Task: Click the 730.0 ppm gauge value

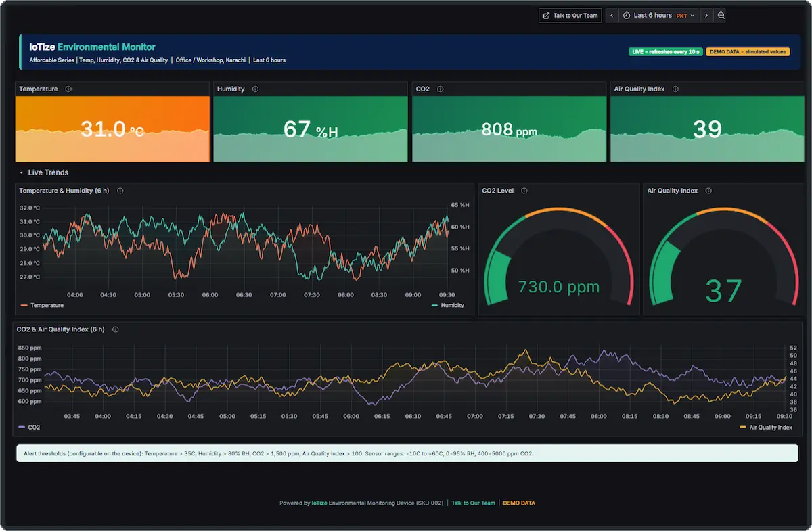Action: point(559,287)
